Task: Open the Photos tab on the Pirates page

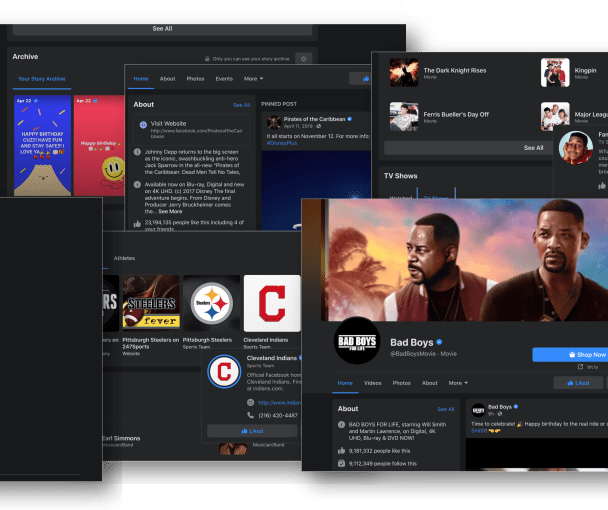Action: click(x=195, y=79)
